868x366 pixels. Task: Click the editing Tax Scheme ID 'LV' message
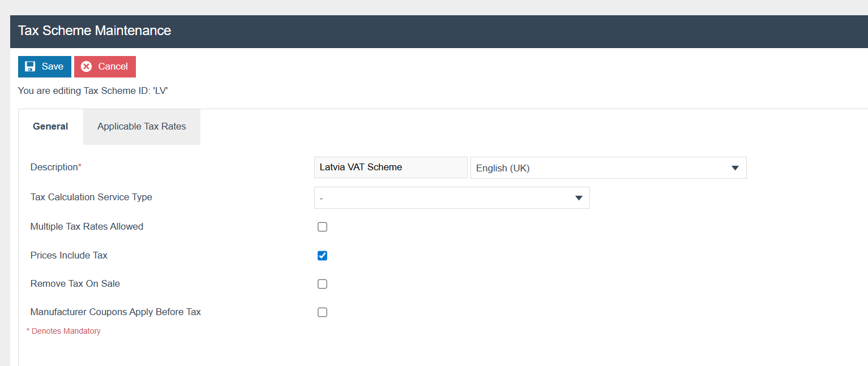point(93,91)
